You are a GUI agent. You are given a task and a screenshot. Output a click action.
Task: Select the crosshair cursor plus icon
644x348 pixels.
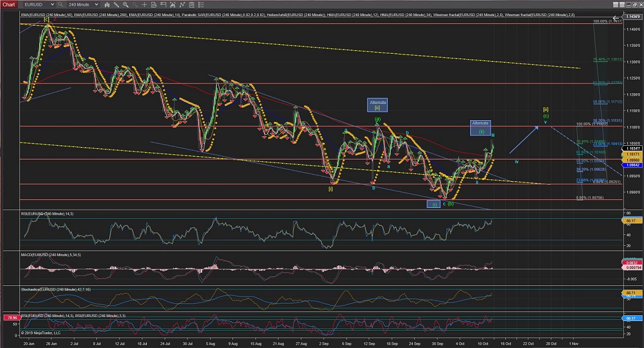pyautogui.click(x=144, y=5)
